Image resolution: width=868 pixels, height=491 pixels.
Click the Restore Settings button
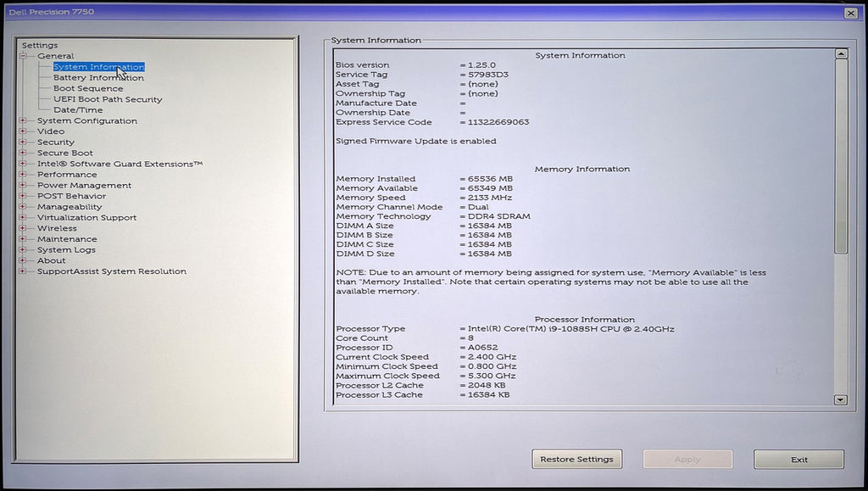tap(576, 459)
